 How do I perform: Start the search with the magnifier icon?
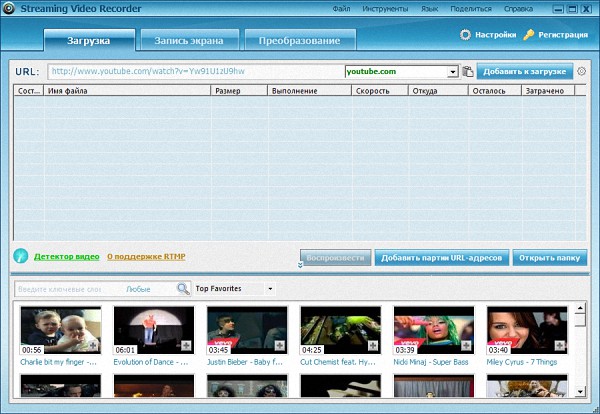(x=183, y=288)
